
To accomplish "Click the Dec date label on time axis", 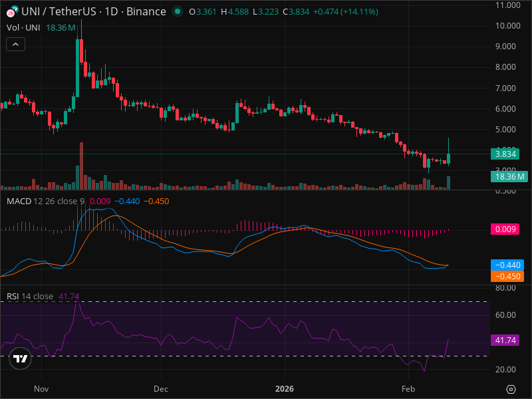I will pyautogui.click(x=160, y=389).
